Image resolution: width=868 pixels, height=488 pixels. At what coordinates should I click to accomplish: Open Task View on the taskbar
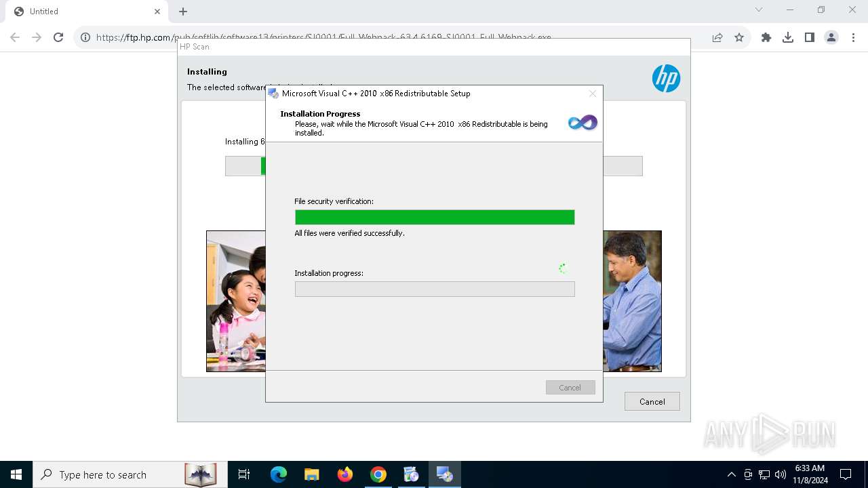pos(244,474)
